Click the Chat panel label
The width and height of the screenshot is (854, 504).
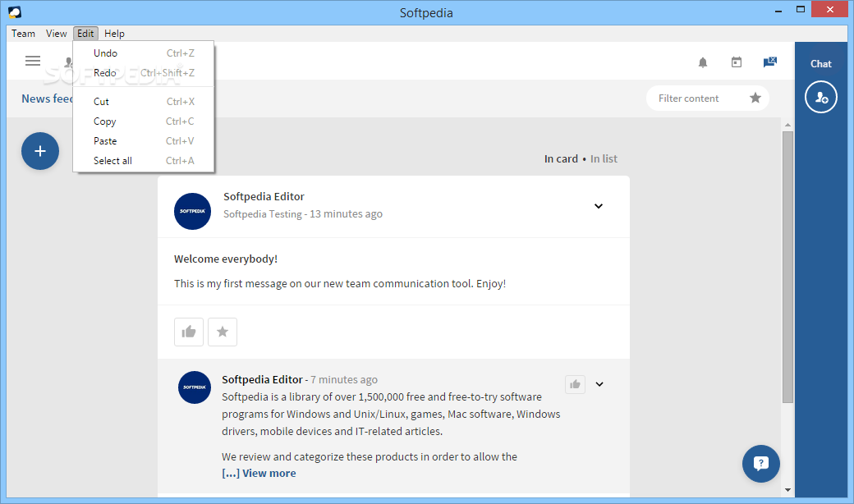(x=821, y=64)
